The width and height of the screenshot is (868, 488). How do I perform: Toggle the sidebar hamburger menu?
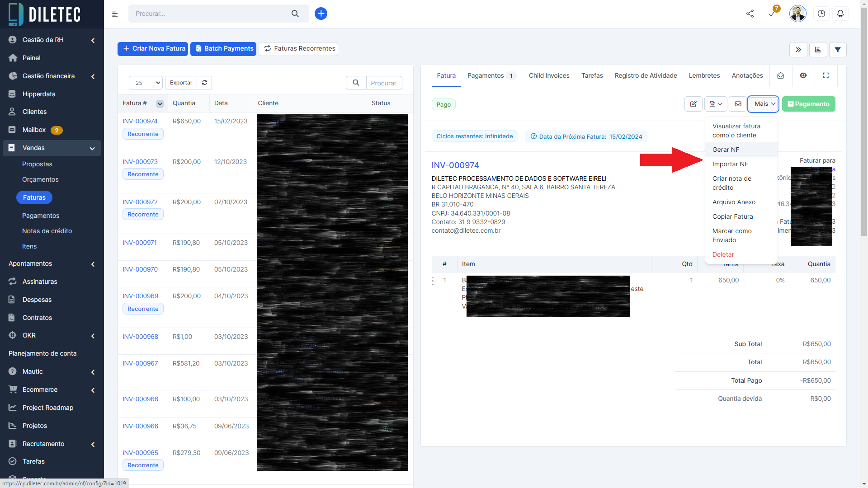(x=115, y=14)
